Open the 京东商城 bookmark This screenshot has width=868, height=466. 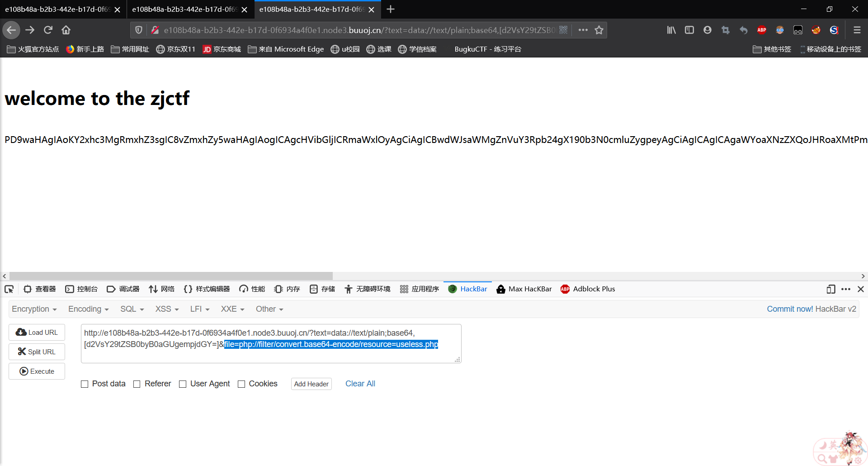(x=222, y=49)
